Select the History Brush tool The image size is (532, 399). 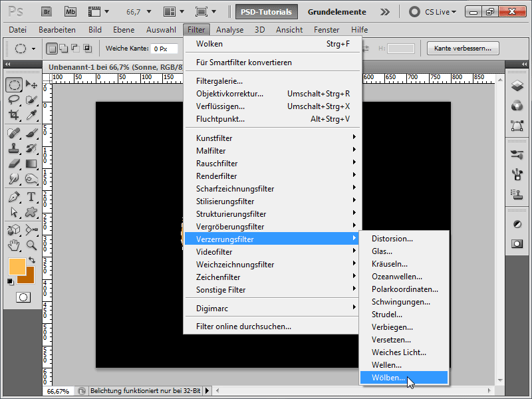tap(31, 148)
